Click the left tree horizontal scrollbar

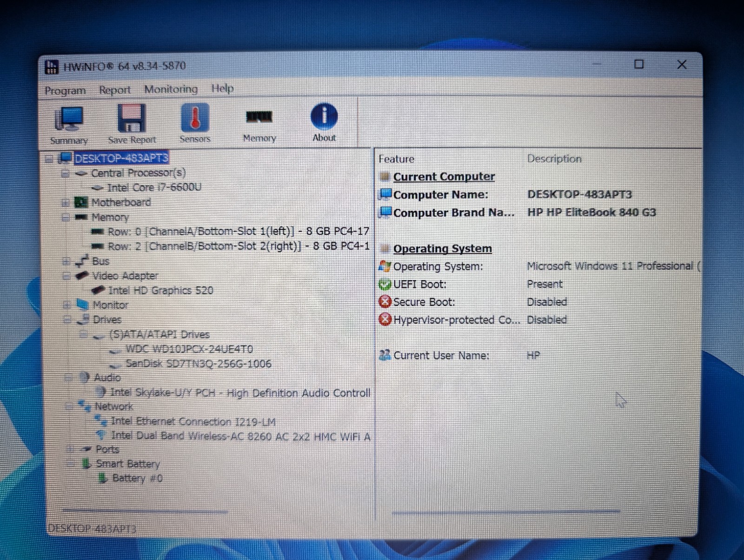click(x=145, y=511)
